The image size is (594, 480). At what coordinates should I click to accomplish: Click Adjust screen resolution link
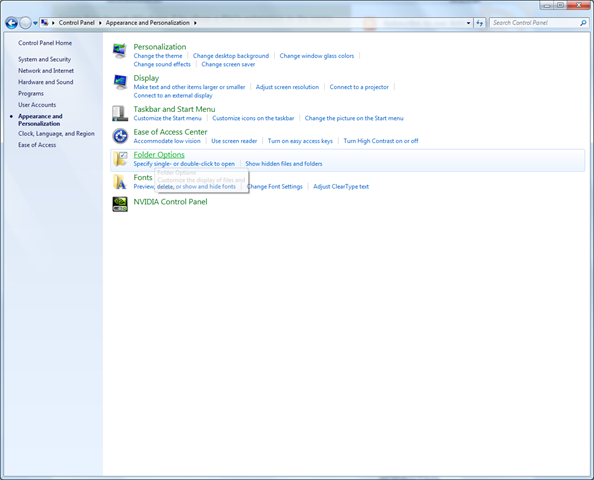(x=287, y=87)
